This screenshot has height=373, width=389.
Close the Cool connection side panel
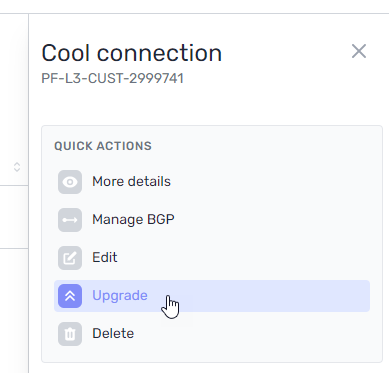(x=359, y=51)
